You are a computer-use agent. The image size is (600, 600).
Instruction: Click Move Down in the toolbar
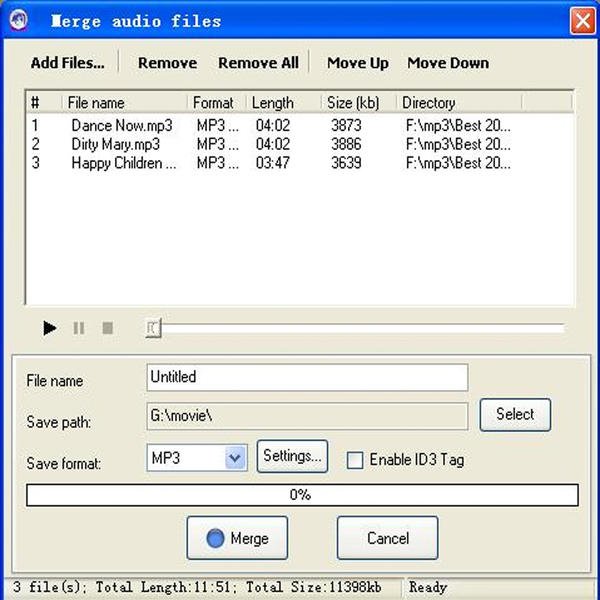click(x=448, y=63)
